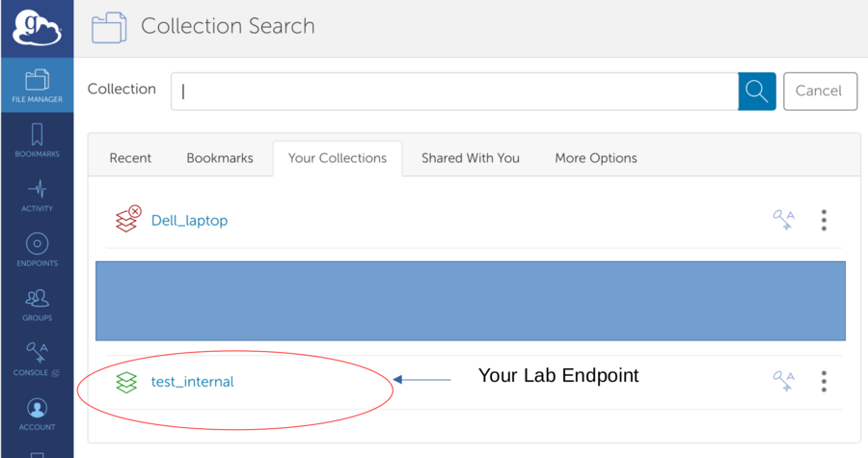Click the Globus cloud logo
The height and width of the screenshot is (458, 868).
tap(37, 28)
